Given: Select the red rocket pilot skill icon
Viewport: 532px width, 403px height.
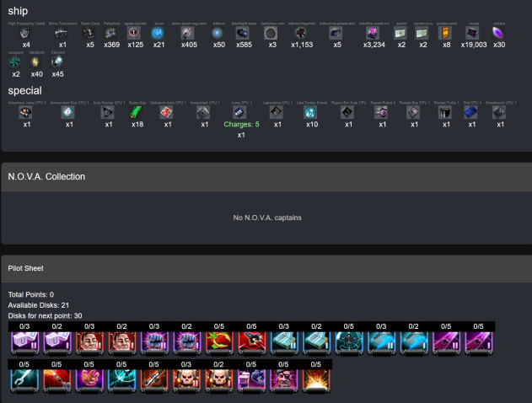Looking at the screenshot, I should [56, 381].
